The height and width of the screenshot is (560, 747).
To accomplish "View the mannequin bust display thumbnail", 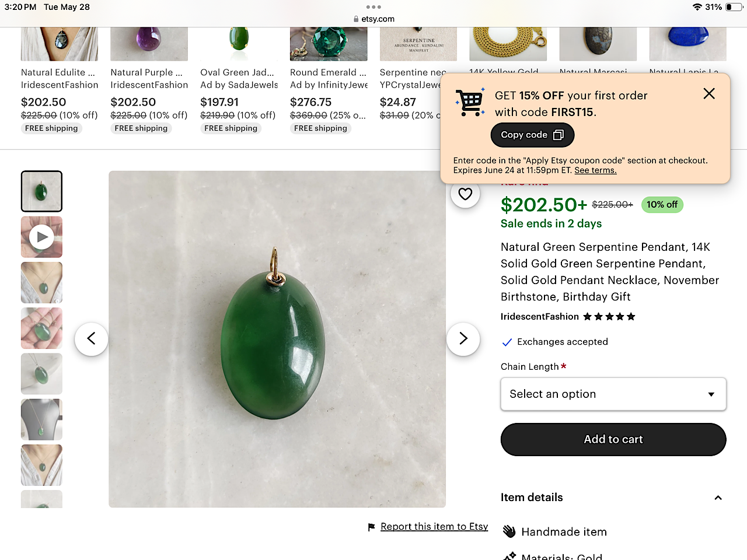I will click(x=41, y=419).
